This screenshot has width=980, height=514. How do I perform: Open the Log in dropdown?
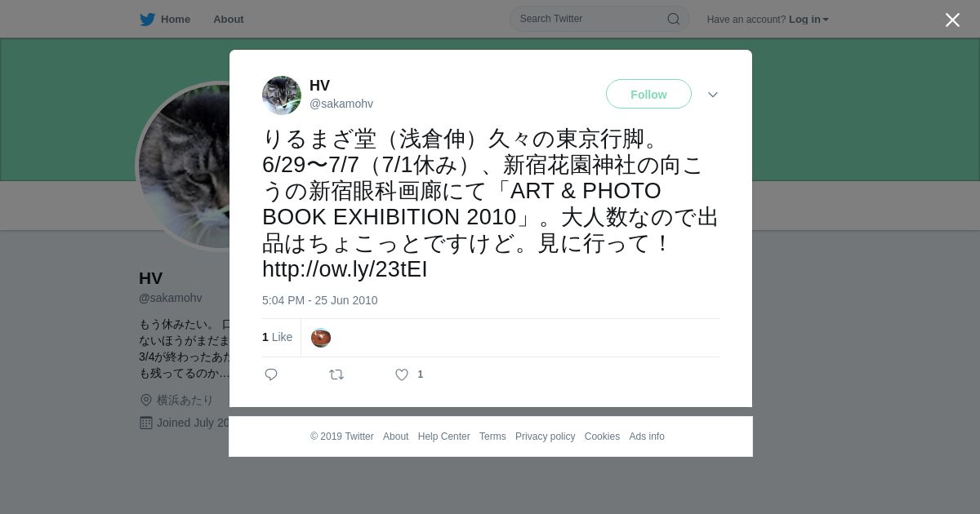coord(808,20)
